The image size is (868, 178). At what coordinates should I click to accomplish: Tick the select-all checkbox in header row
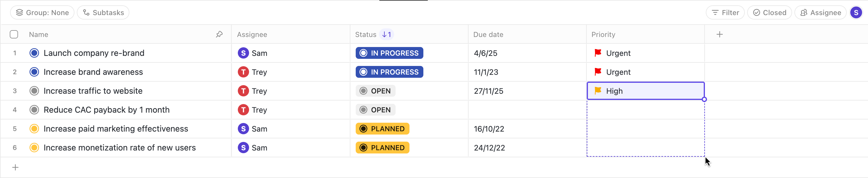coord(14,34)
